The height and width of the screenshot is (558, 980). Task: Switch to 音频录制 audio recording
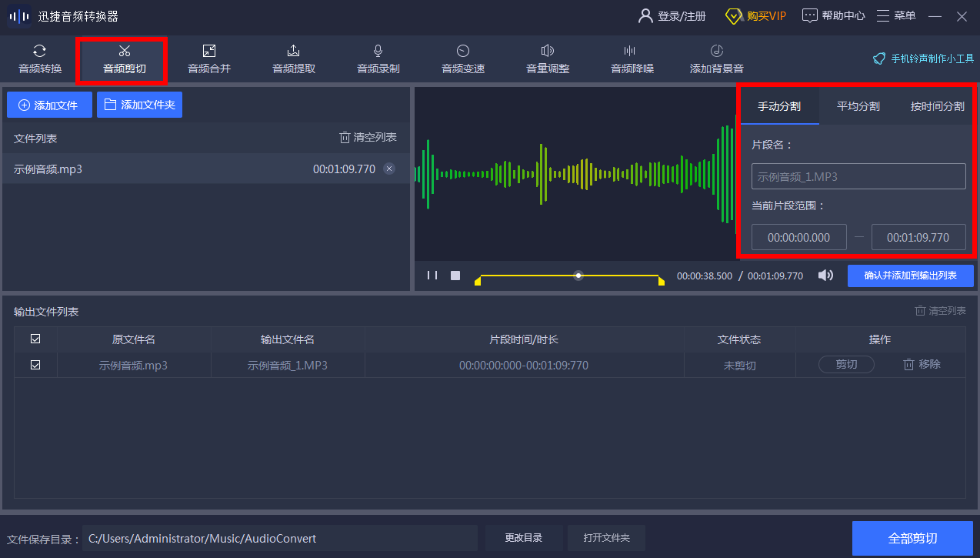(378, 59)
